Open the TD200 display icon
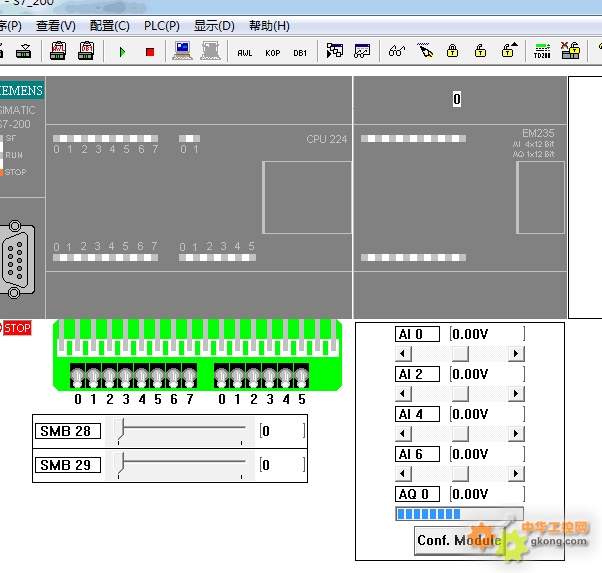 click(x=542, y=51)
